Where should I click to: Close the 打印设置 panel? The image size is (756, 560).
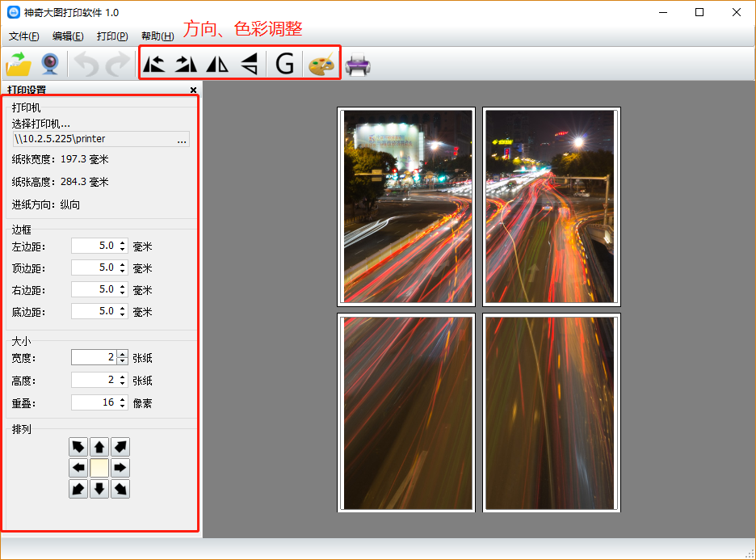click(193, 90)
